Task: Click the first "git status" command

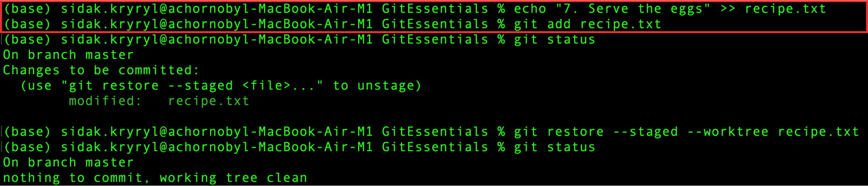Action: [x=555, y=40]
